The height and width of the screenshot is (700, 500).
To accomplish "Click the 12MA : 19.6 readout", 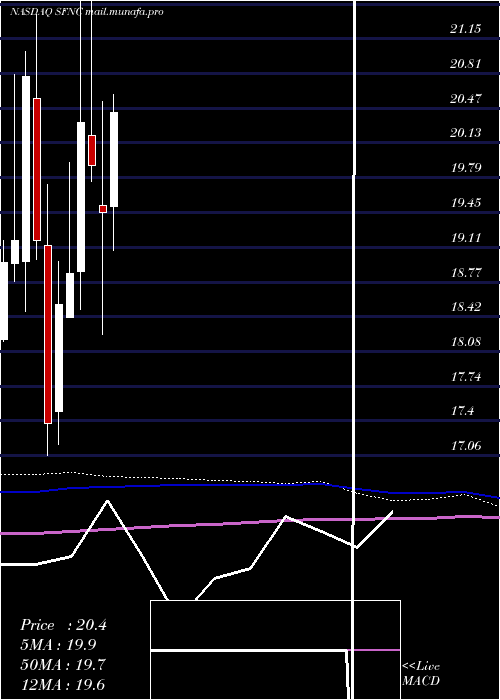I will point(63,685).
